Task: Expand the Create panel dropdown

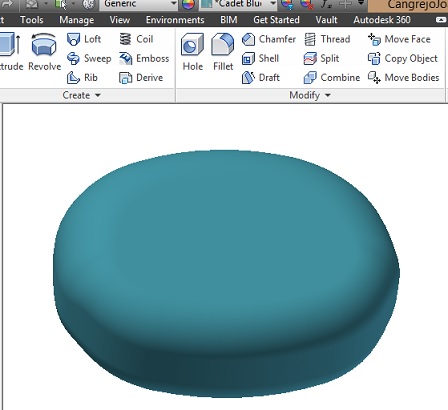Action: (x=81, y=95)
